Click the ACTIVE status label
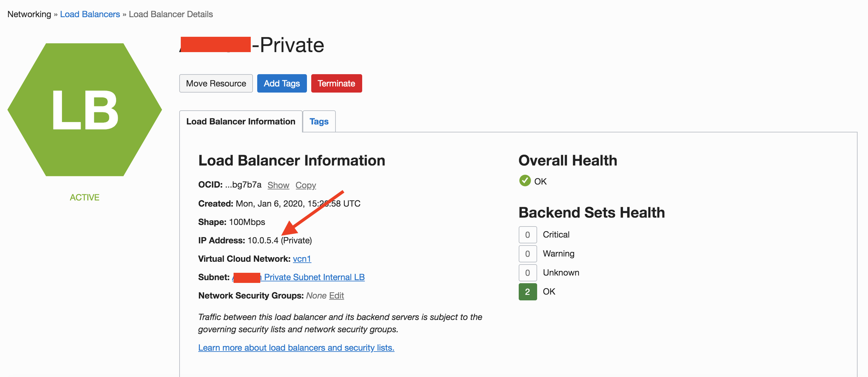This screenshot has height=377, width=868. point(85,197)
